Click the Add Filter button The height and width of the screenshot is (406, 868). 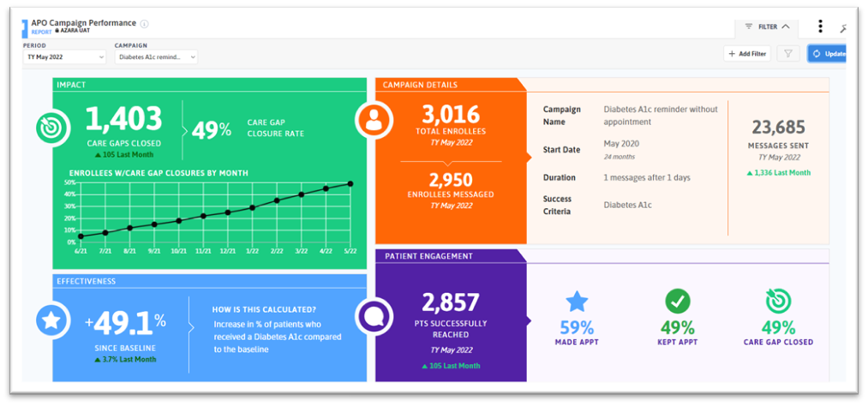pyautogui.click(x=746, y=54)
